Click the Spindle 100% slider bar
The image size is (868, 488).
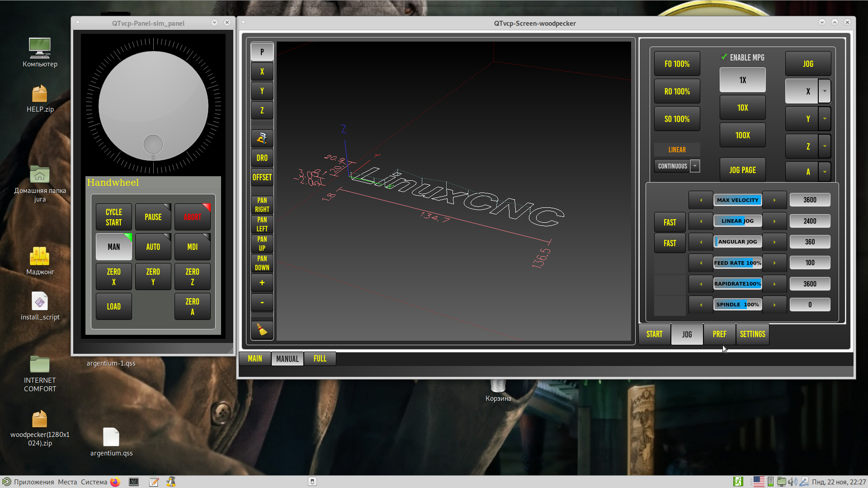click(737, 305)
